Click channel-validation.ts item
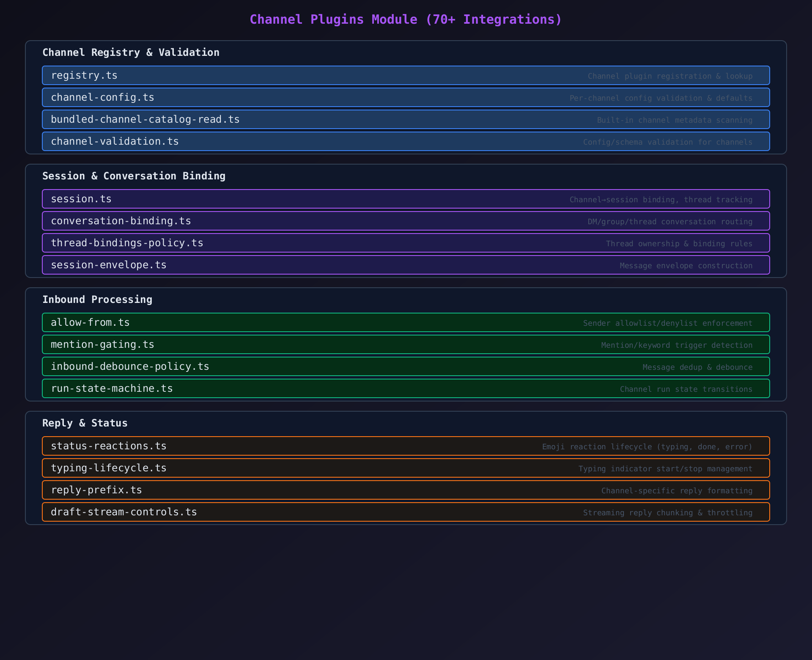812x660 pixels. coord(406,141)
